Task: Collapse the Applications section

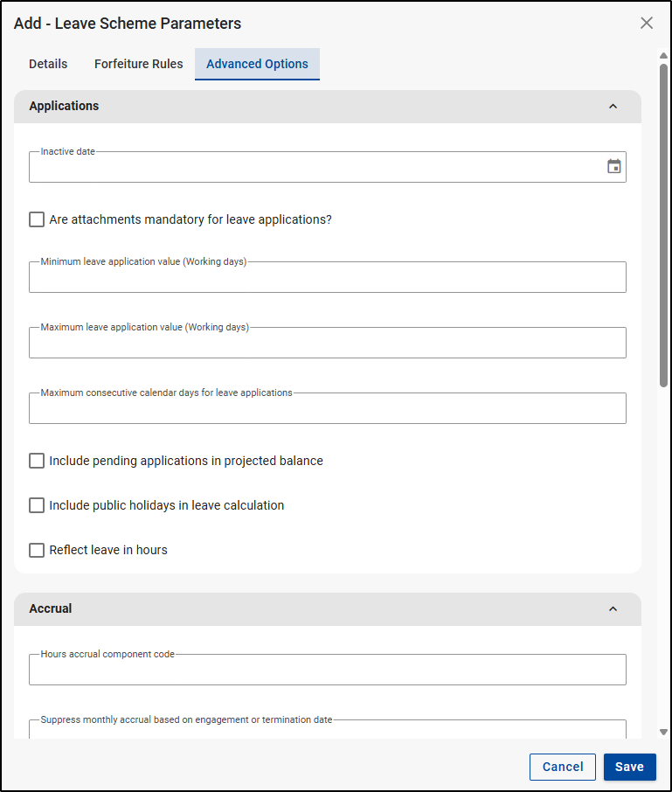Action: (613, 107)
